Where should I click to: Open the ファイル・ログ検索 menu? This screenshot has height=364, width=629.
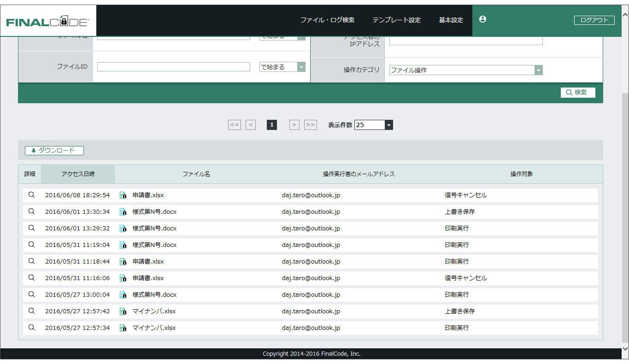click(327, 20)
